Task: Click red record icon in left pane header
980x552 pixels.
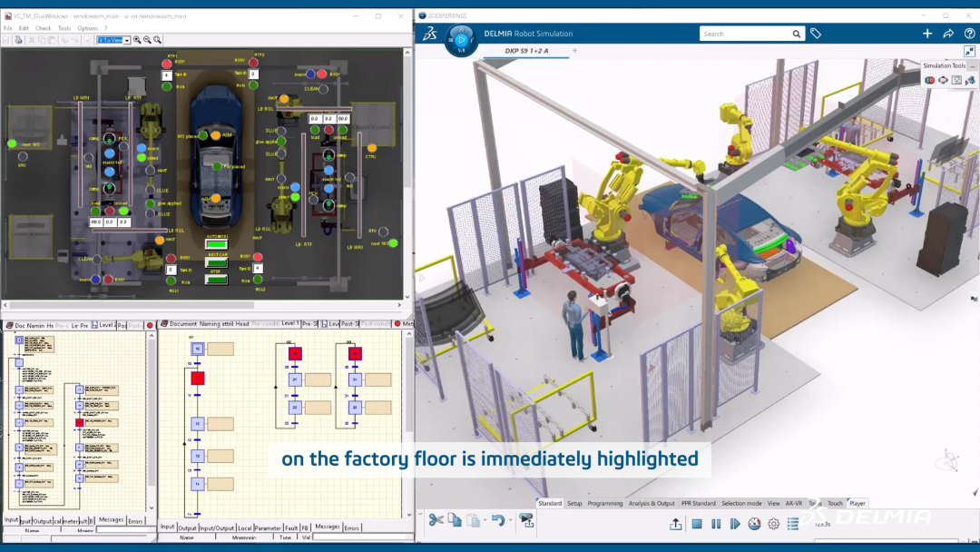Action: click(150, 325)
